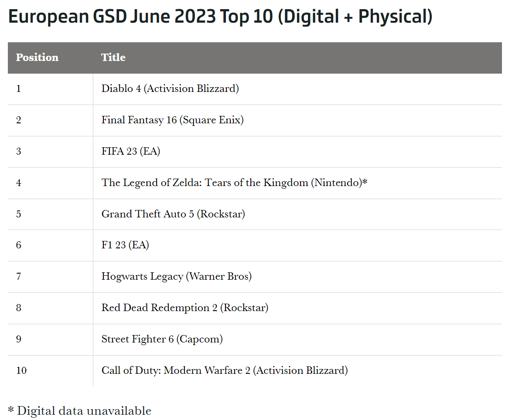Select Grand Theft Auto 5 (Rockstar) title
The height and width of the screenshot is (420, 512).
pyautogui.click(x=173, y=214)
